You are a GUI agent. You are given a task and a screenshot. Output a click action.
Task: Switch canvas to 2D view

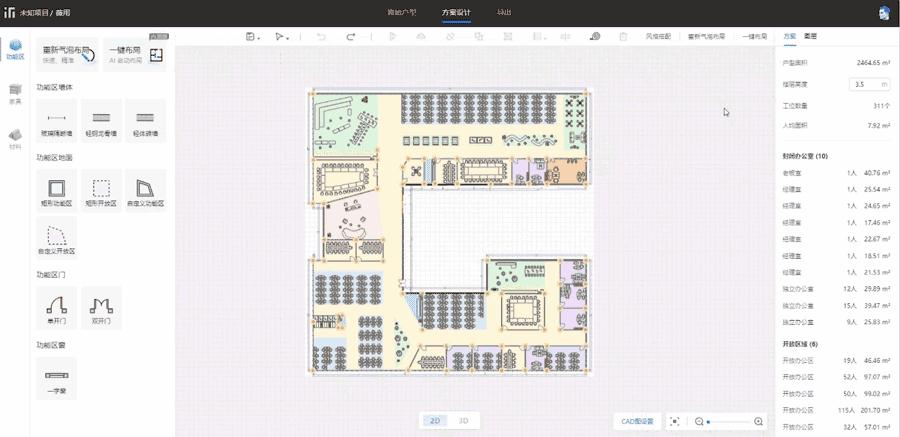click(x=435, y=421)
